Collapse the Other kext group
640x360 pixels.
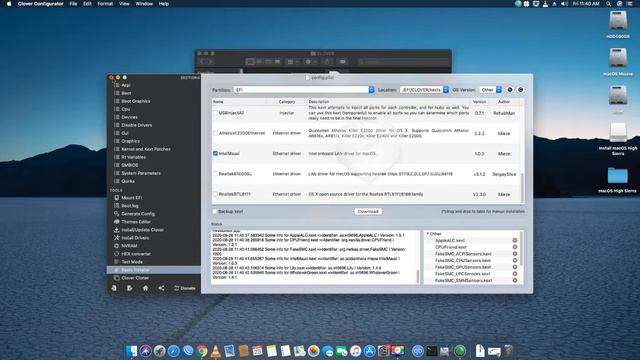(x=428, y=234)
